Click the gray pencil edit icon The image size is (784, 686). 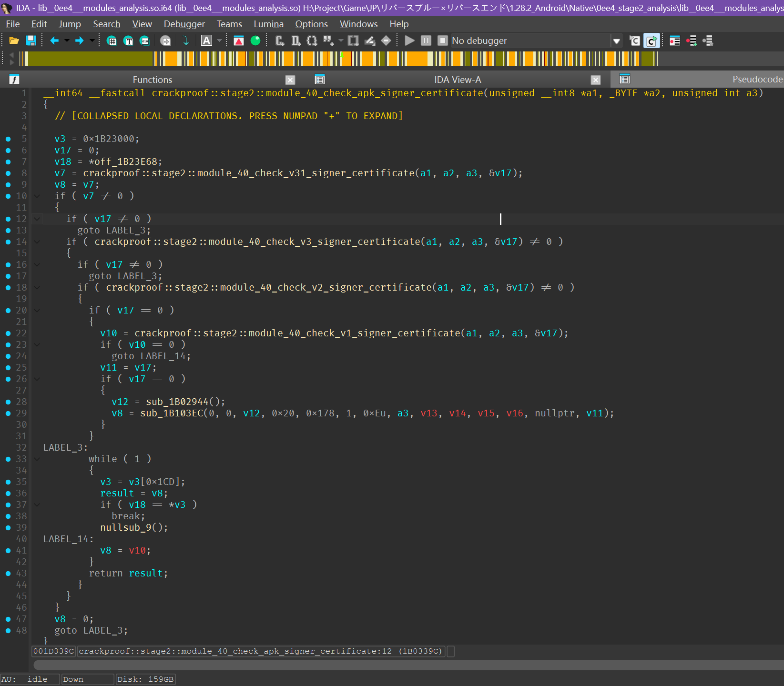[370, 41]
